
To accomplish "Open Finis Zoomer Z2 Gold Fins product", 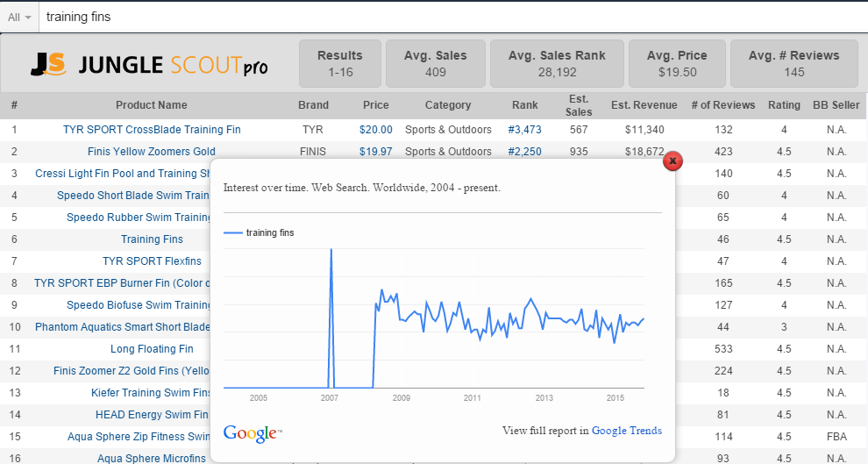I will click(132, 370).
